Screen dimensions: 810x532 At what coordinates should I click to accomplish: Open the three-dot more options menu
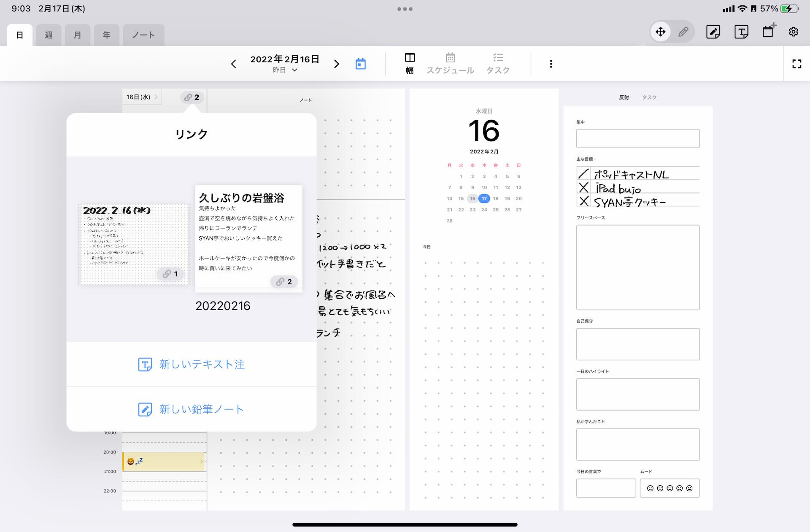[551, 64]
